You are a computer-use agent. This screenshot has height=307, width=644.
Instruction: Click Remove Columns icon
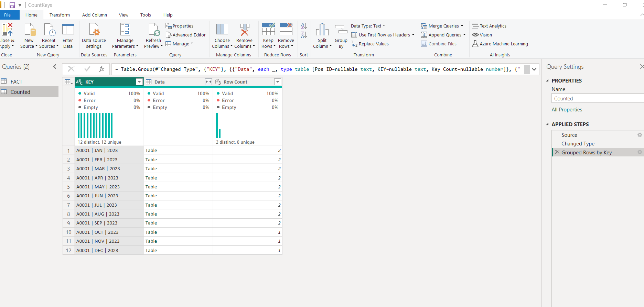[x=245, y=30]
